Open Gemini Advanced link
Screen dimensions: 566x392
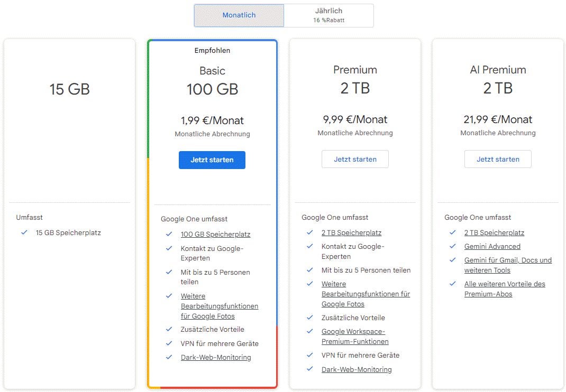click(492, 246)
